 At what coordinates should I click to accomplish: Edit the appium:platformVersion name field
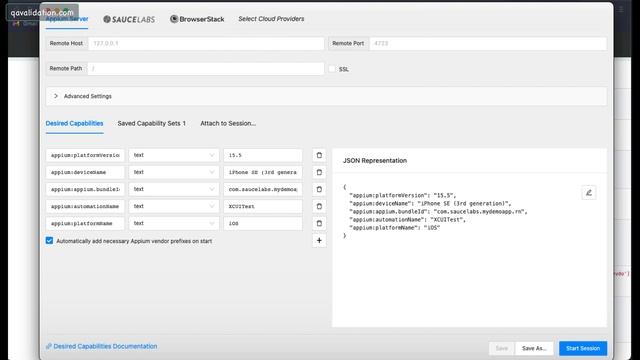click(x=85, y=155)
